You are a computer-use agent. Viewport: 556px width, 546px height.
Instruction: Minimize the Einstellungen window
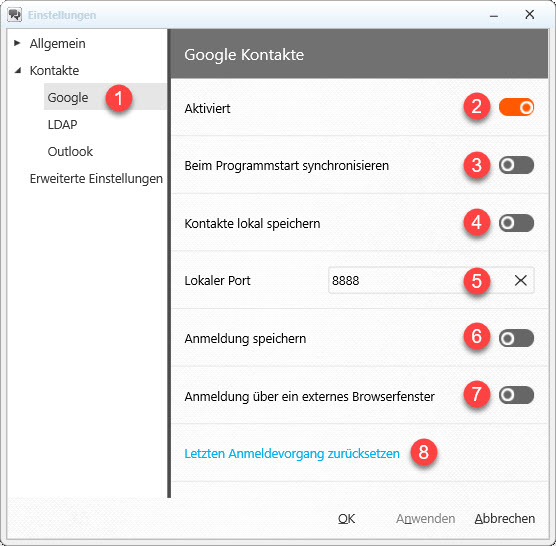point(494,16)
